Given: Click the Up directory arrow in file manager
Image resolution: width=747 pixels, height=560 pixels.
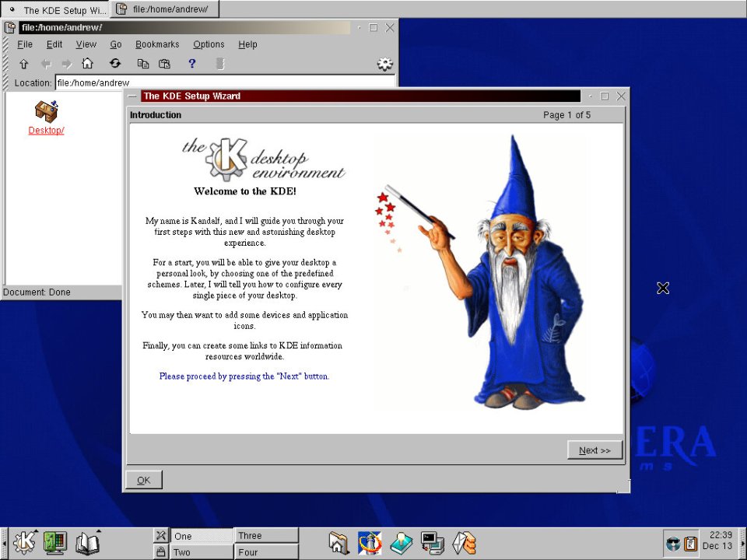Looking at the screenshot, I should [23, 64].
